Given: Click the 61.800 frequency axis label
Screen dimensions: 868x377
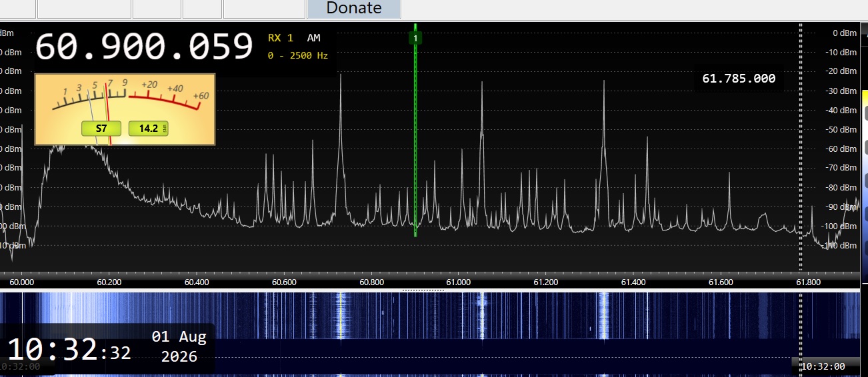Looking at the screenshot, I should coord(808,282).
